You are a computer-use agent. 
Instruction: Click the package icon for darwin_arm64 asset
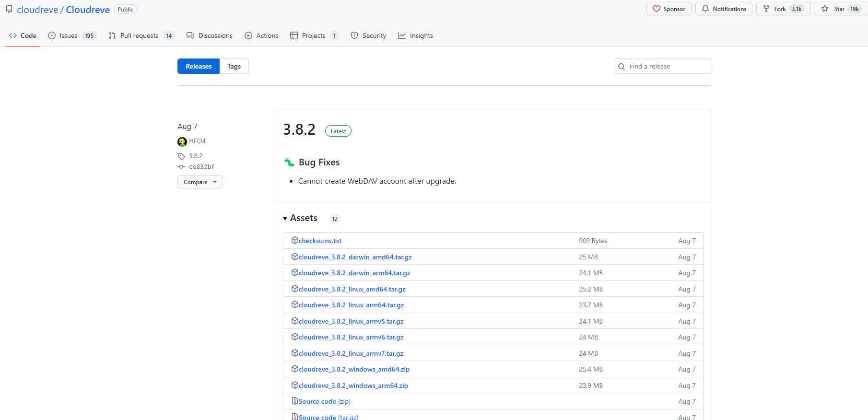pyautogui.click(x=295, y=272)
